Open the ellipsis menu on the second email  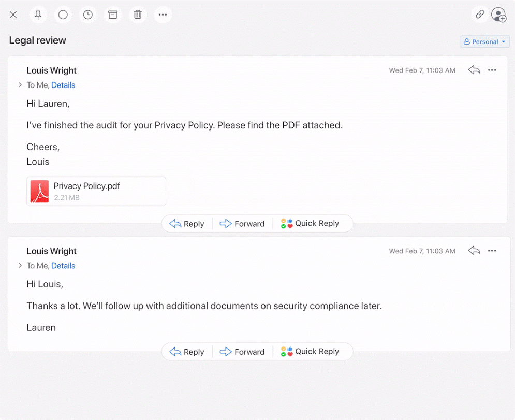[492, 250]
